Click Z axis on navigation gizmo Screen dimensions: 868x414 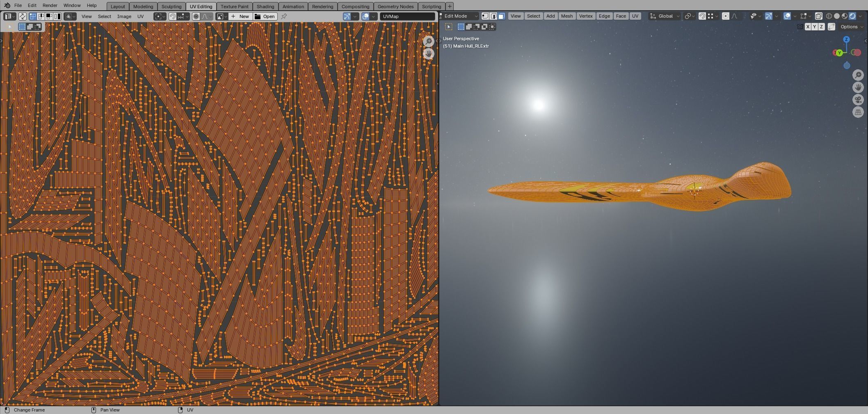[x=846, y=39]
